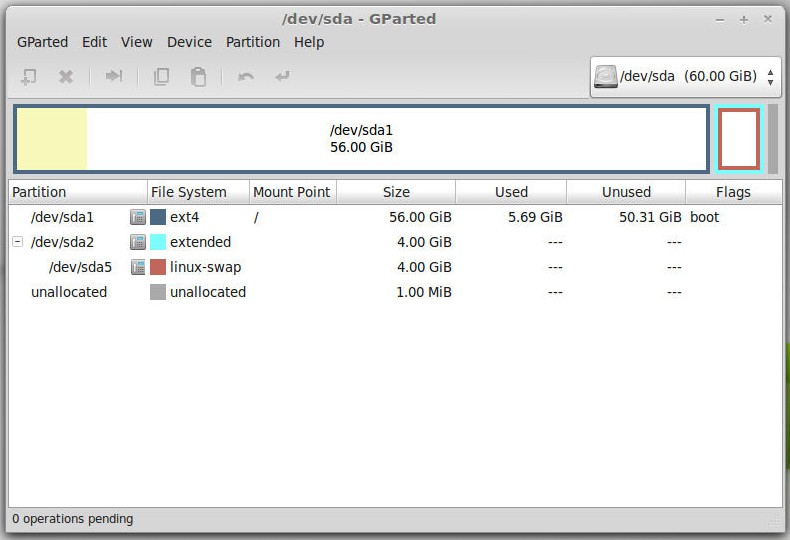Screen dimensions: 790x540
Task: Select the unallocated row in partition list
Action: 69,292
